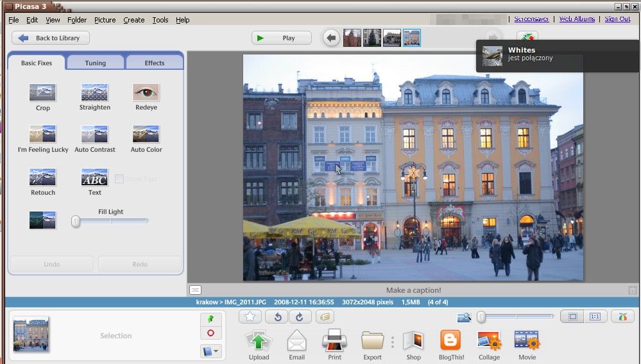Switch to the Tuning tab
The width and height of the screenshot is (641, 364).
(x=95, y=63)
